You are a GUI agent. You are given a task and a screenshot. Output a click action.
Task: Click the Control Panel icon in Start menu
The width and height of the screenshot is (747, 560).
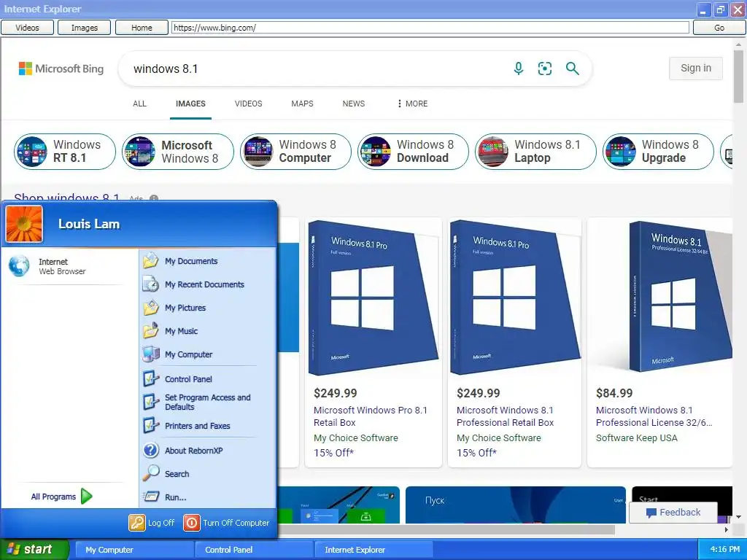pyautogui.click(x=151, y=379)
